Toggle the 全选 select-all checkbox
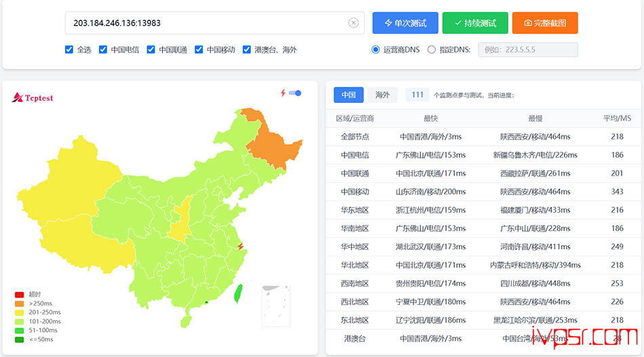The image size is (644, 357). pos(69,49)
